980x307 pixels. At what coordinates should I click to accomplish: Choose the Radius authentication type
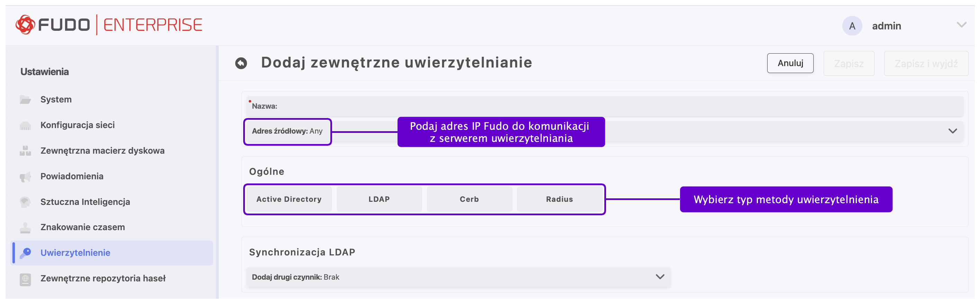(x=559, y=199)
